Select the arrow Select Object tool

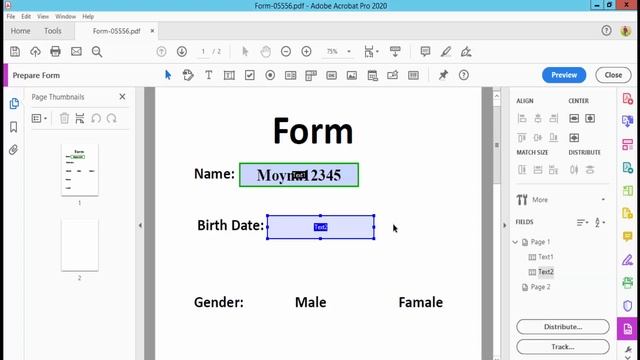click(x=168, y=75)
